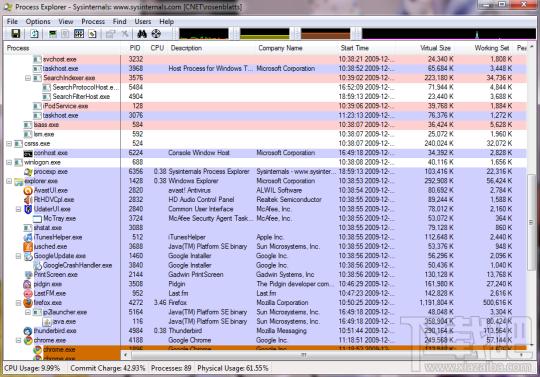The height and width of the screenshot is (377, 540).
Task: Click the binoculars Find handle icon
Action: click(x=142, y=34)
